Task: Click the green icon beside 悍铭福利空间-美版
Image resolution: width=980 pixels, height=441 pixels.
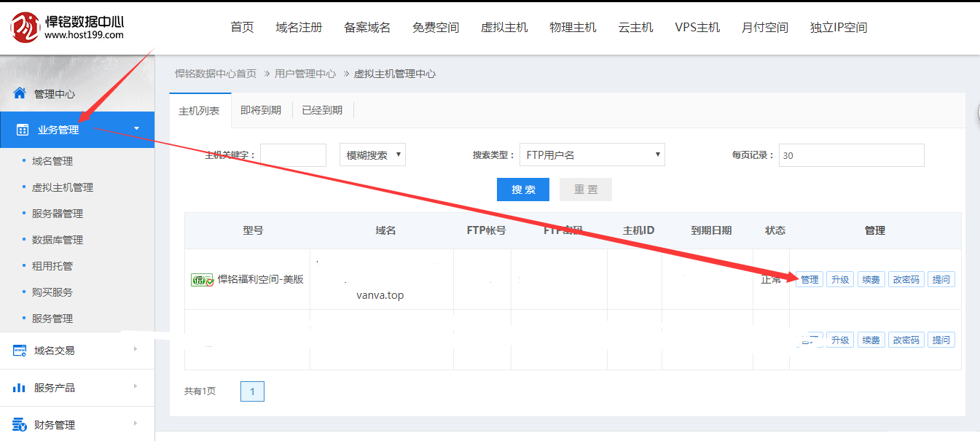Action: click(x=202, y=280)
